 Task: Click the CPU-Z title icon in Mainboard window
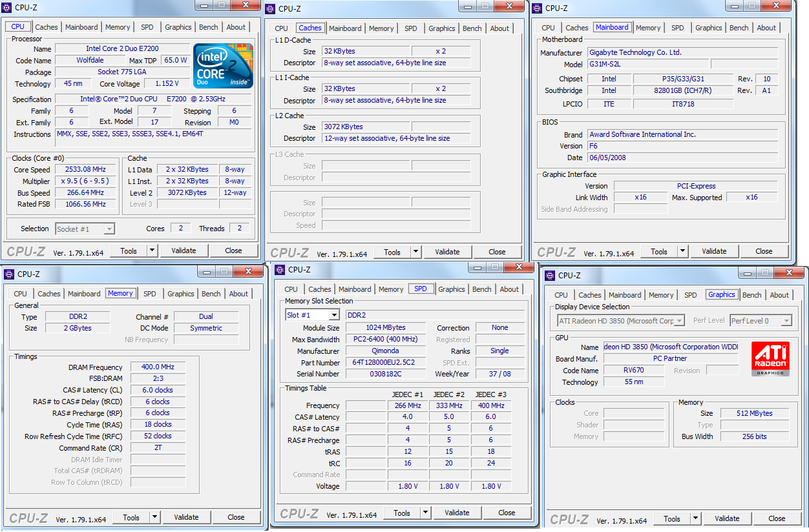tap(537, 8)
